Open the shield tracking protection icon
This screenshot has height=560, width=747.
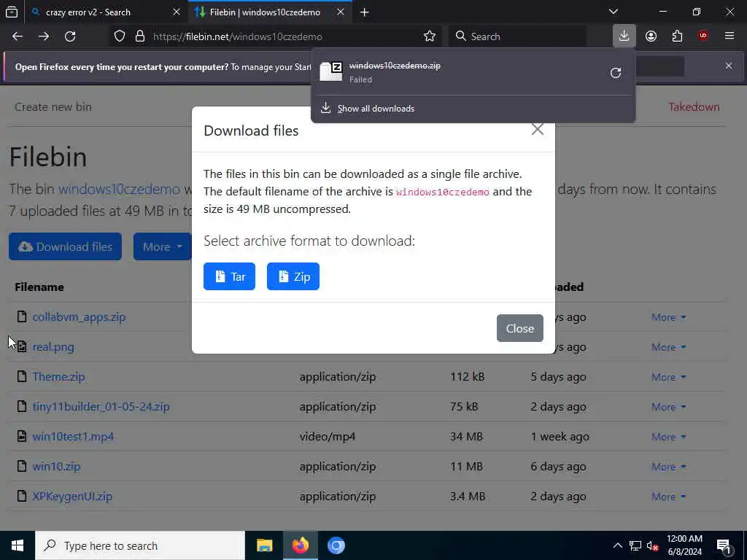(x=120, y=36)
